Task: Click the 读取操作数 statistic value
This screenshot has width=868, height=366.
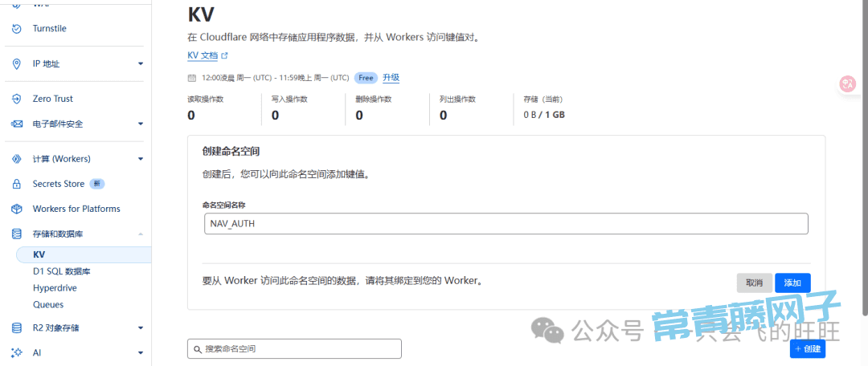Action: (x=191, y=116)
